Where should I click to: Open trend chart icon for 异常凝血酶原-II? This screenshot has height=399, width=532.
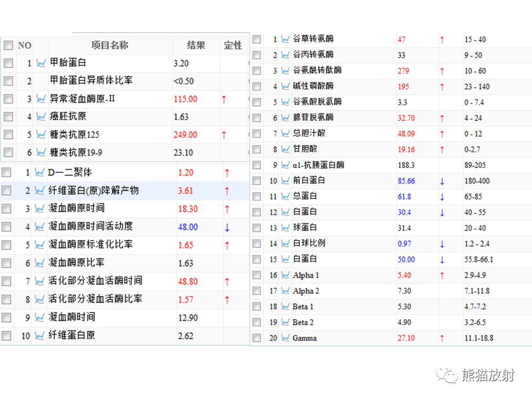(x=40, y=99)
